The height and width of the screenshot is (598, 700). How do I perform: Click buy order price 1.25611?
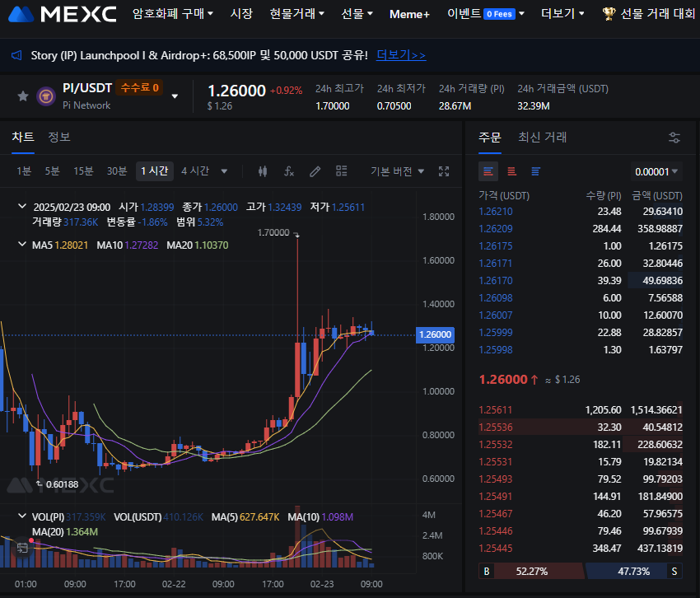coord(496,410)
